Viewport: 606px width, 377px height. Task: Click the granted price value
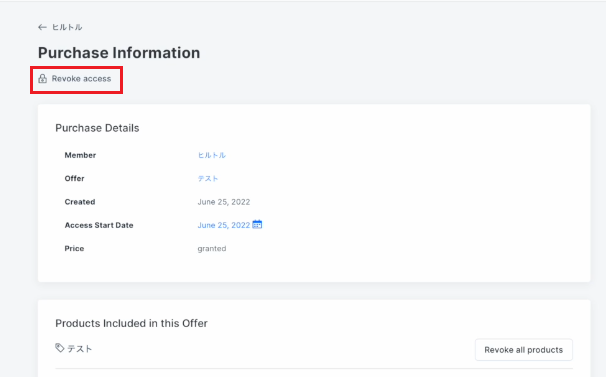click(212, 249)
